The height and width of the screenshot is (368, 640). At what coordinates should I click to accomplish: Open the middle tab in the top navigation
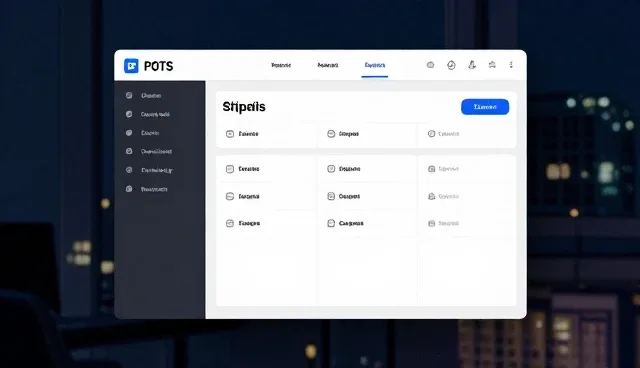(328, 65)
